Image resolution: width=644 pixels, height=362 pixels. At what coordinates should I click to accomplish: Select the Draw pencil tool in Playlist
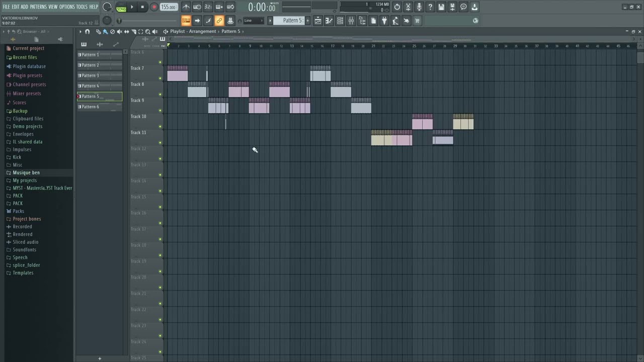pos(99,32)
